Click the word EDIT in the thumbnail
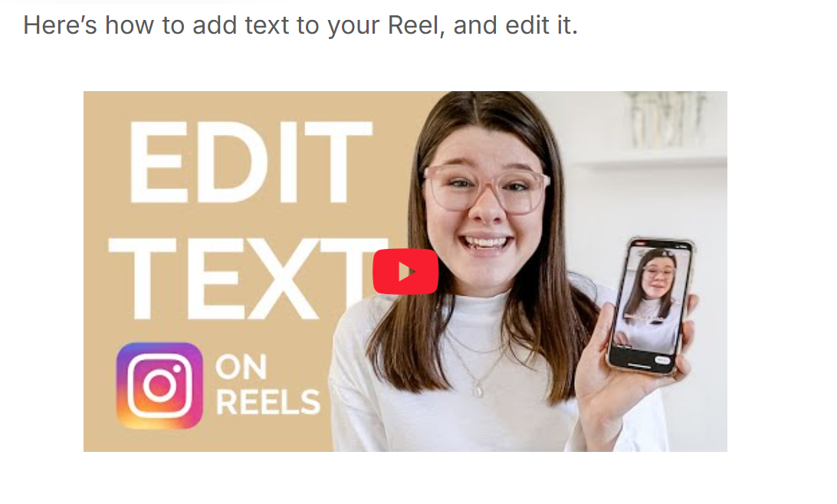This screenshot has height=504, width=837. (251, 163)
